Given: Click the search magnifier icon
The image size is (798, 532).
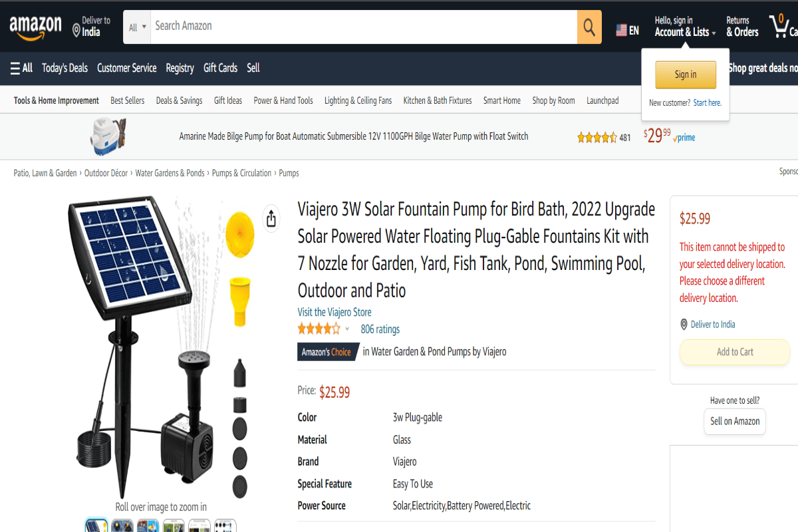Looking at the screenshot, I should 588,27.
